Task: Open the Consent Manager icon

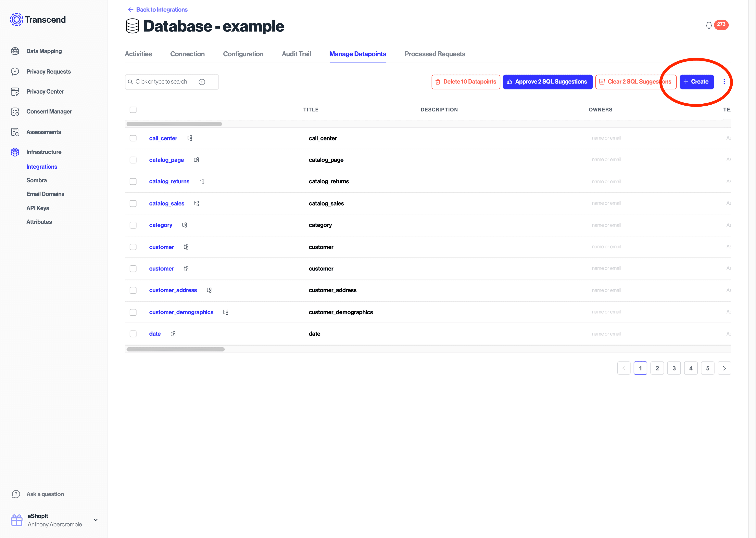Action: tap(15, 112)
